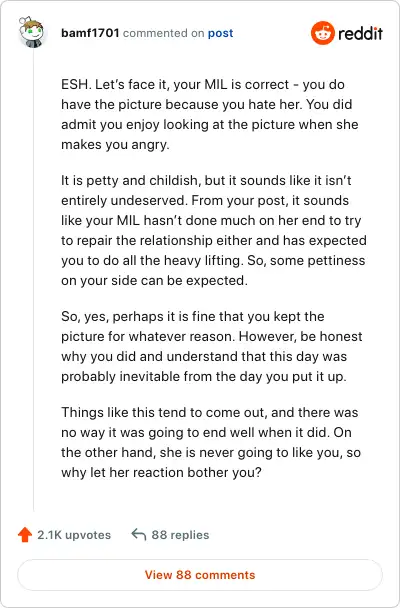400x608 pixels.
Task: Click the orange Reddit Snoo logo
Action: point(322,33)
